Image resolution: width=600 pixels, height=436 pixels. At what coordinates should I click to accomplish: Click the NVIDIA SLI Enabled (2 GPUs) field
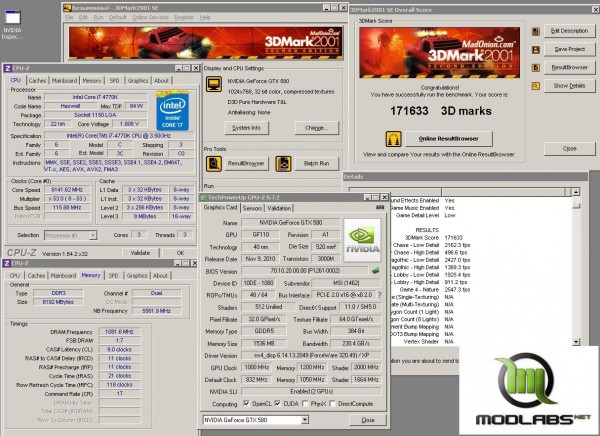[311, 391]
